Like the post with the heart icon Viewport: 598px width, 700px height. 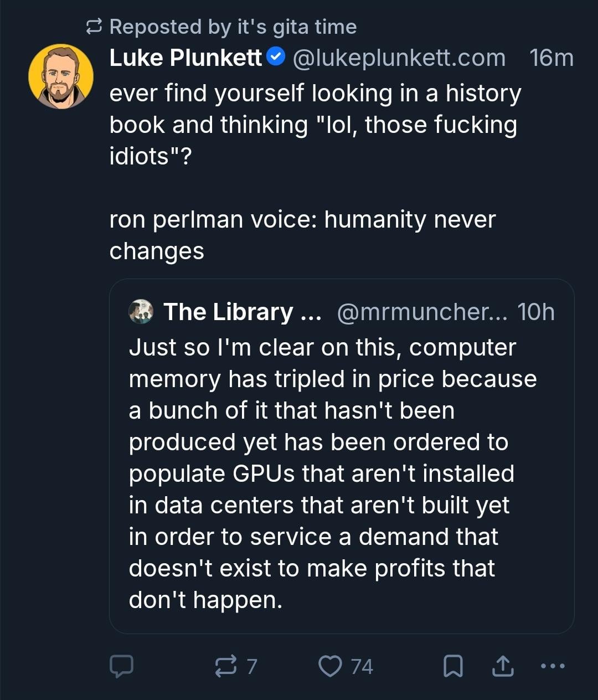tap(330, 666)
